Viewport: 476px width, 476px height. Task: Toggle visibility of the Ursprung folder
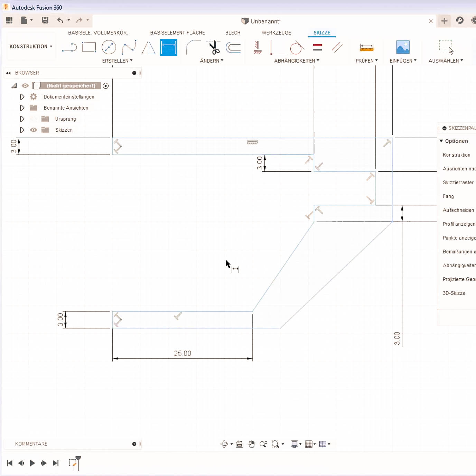click(34, 119)
